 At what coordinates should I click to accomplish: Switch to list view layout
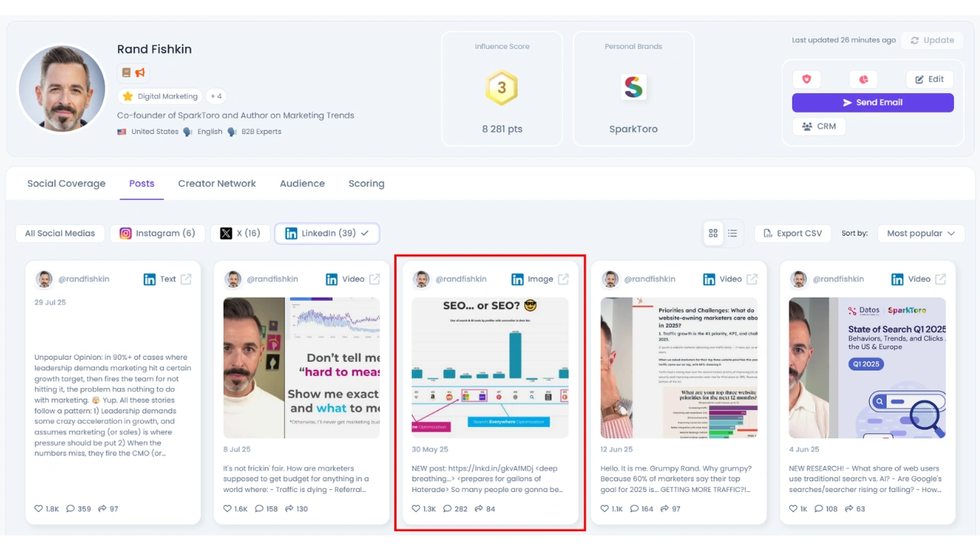[x=733, y=233]
